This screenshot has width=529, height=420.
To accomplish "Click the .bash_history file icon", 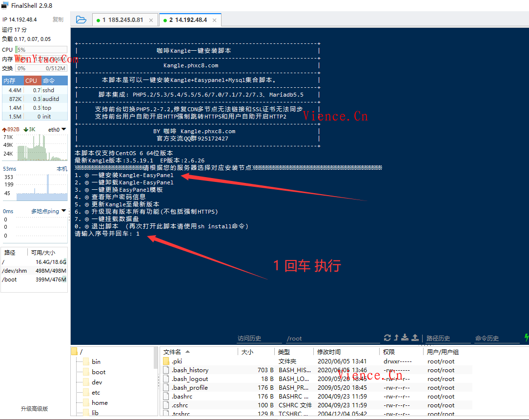I will 166,370.
